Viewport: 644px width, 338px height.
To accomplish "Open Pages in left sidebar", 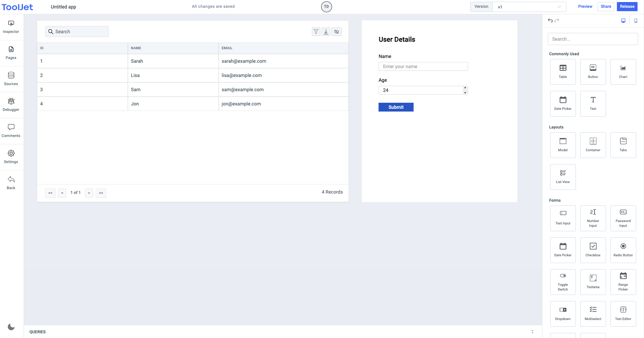I will click(11, 53).
